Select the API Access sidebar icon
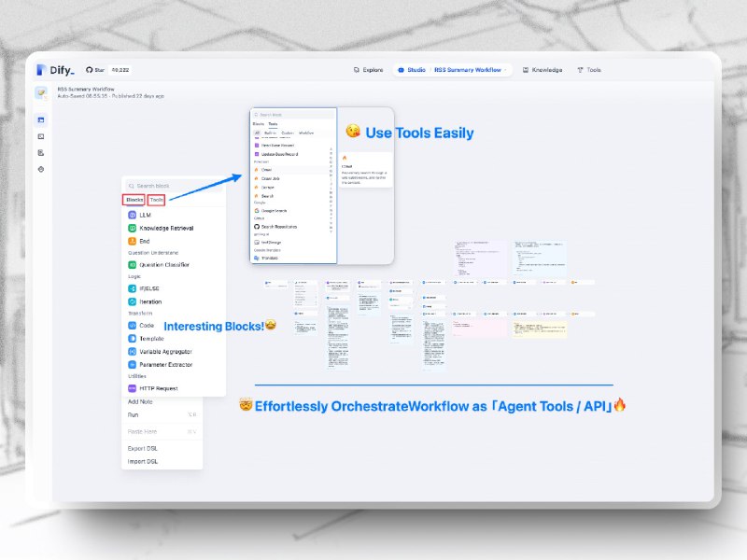 (x=41, y=136)
